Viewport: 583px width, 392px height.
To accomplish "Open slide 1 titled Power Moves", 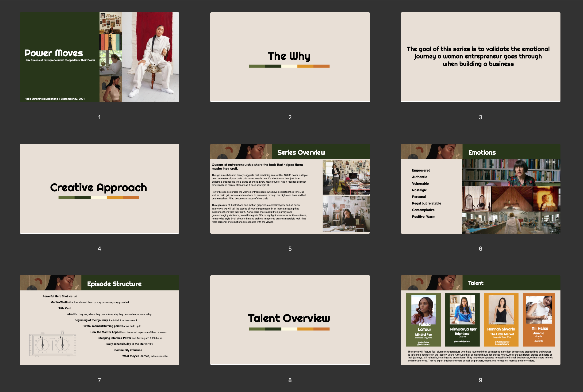I will (99, 57).
